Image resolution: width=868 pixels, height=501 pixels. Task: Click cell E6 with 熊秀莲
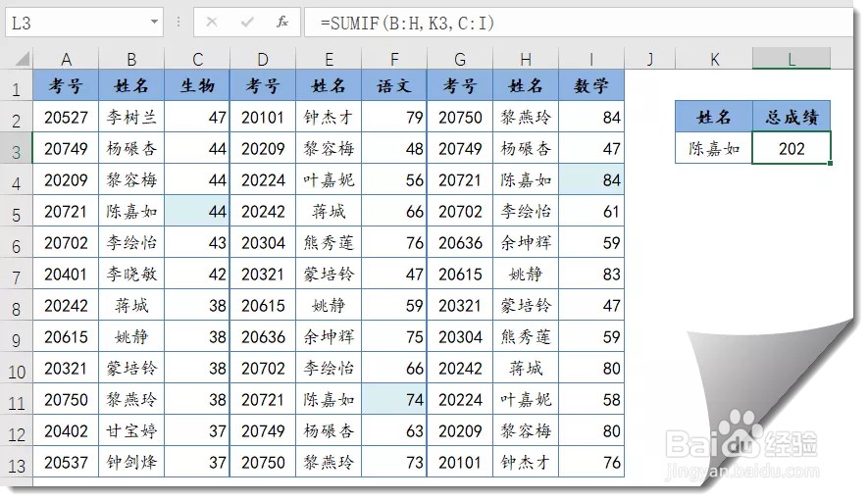coord(329,242)
